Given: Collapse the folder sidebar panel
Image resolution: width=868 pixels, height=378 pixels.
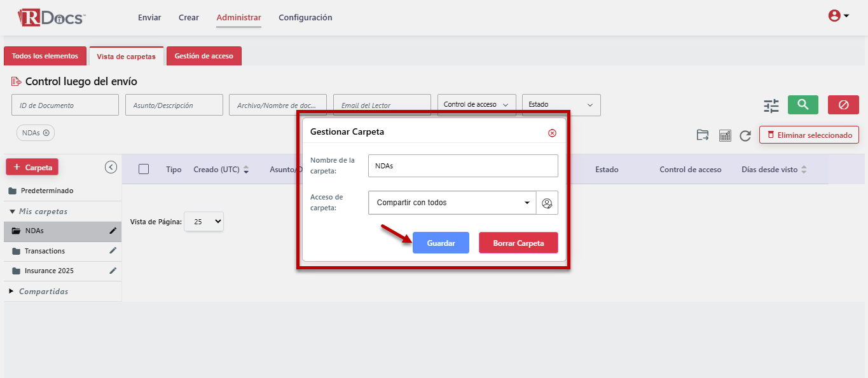Looking at the screenshot, I should click(111, 167).
